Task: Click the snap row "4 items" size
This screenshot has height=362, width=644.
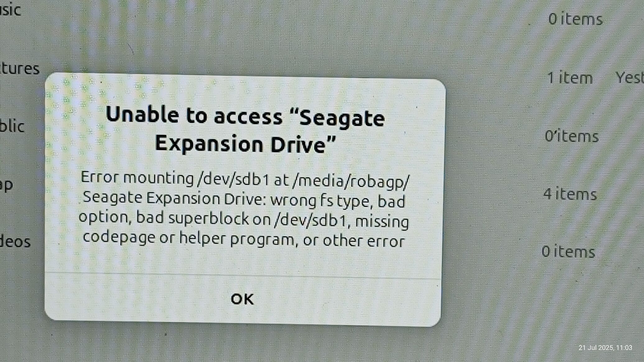Action: point(570,194)
